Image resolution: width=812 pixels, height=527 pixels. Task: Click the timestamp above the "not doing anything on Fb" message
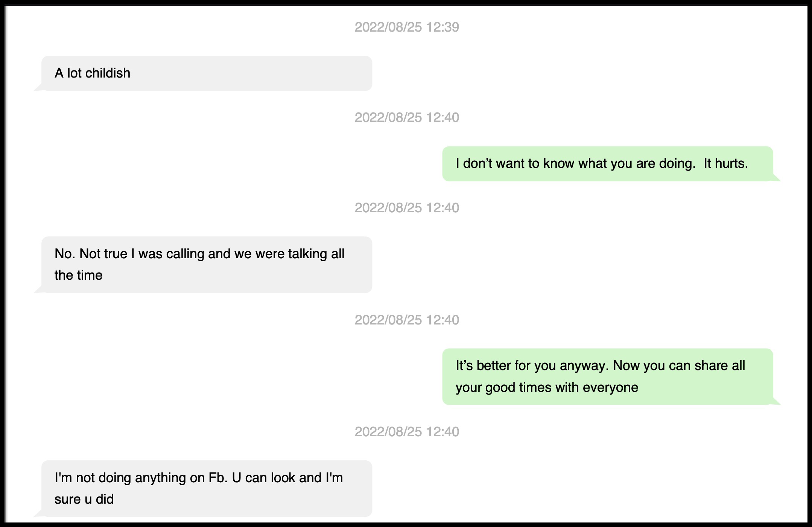(x=407, y=432)
